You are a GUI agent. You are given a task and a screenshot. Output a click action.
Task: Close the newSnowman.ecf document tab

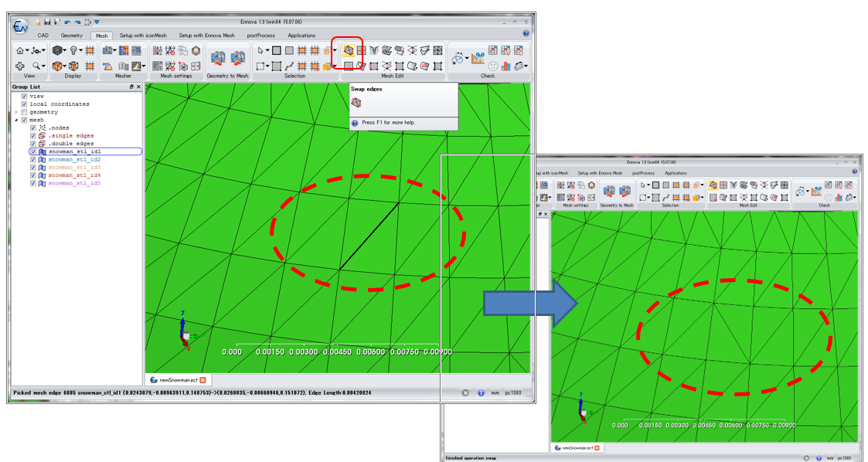(203, 380)
